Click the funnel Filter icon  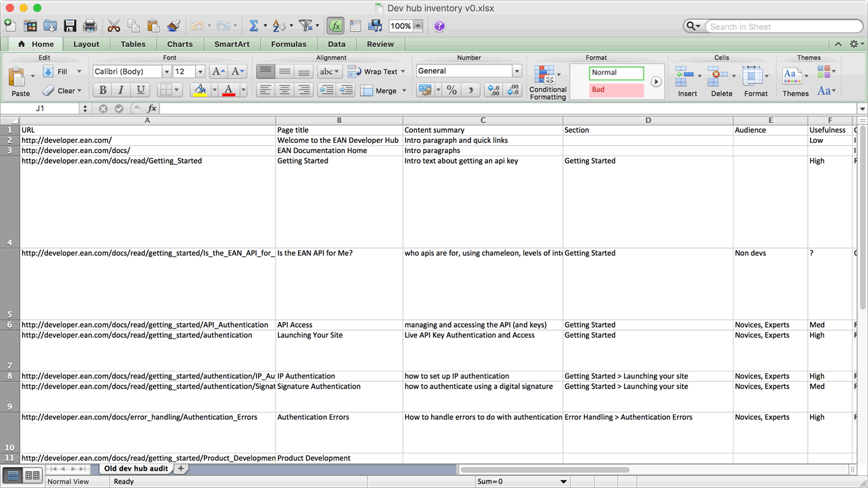[306, 25]
